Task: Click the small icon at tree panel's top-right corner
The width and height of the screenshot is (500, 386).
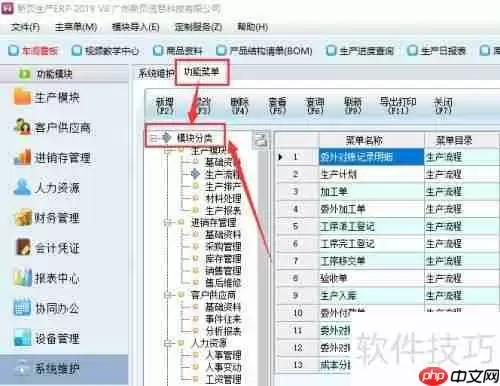Action: 260,139
